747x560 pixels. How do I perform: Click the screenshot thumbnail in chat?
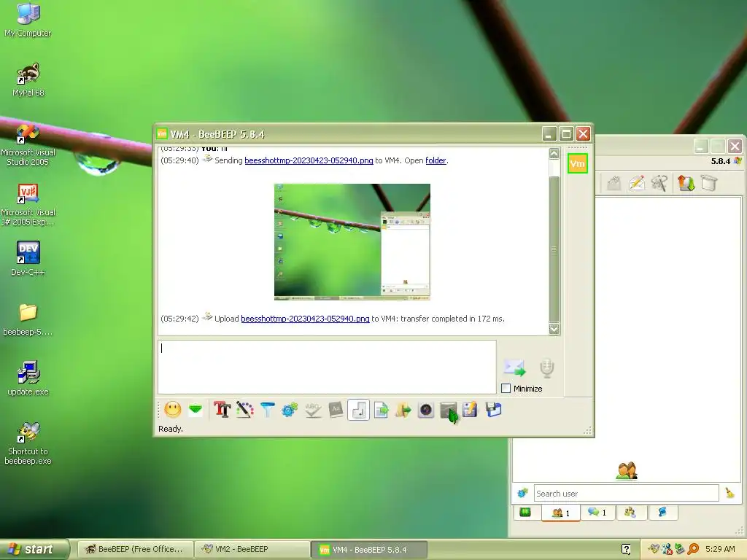pyautogui.click(x=352, y=242)
